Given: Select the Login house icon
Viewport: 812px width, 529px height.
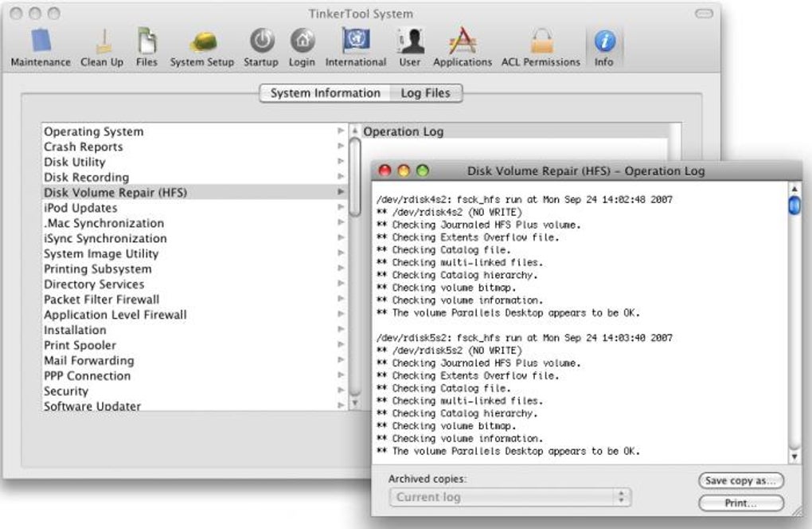Looking at the screenshot, I should [x=302, y=41].
